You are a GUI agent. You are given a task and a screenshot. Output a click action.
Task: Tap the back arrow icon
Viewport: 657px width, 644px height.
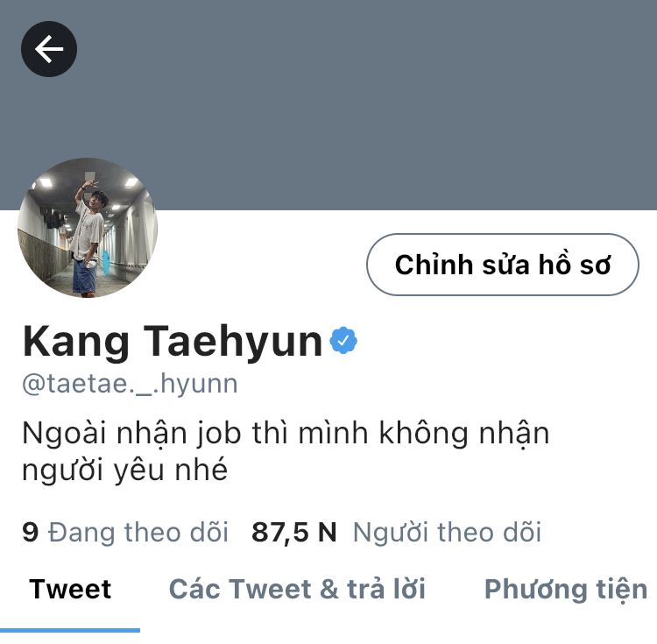point(49,49)
